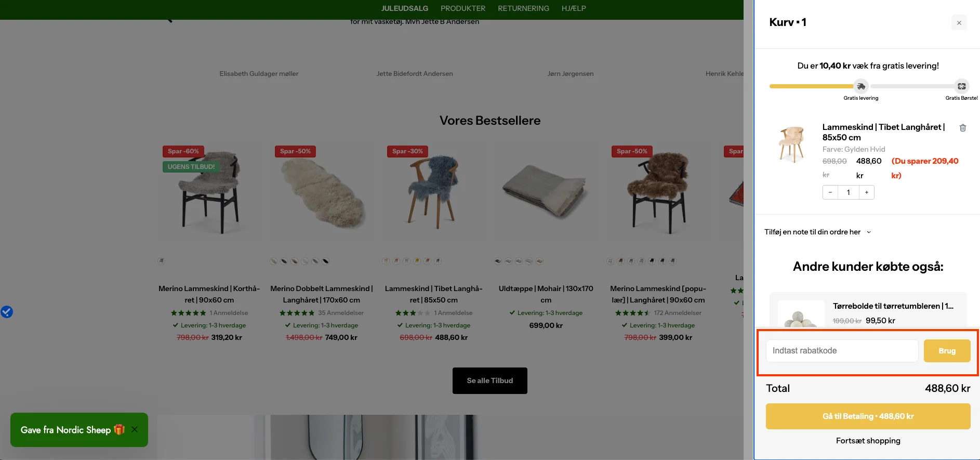980x460 pixels.
Task: Open the Tibet Langhåret cart item thumbnail
Action: (x=792, y=144)
